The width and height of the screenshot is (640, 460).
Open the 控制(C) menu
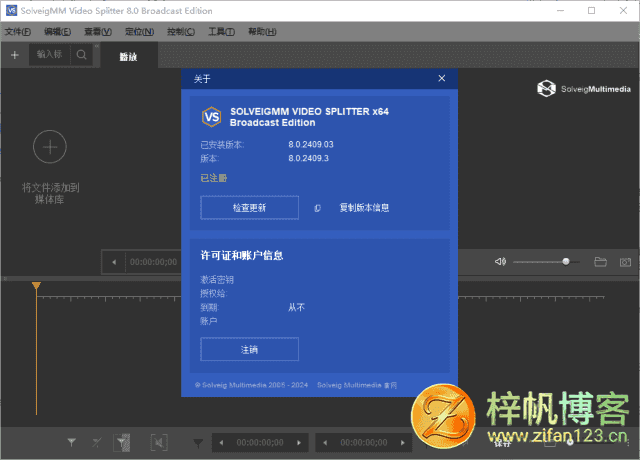pos(181,32)
